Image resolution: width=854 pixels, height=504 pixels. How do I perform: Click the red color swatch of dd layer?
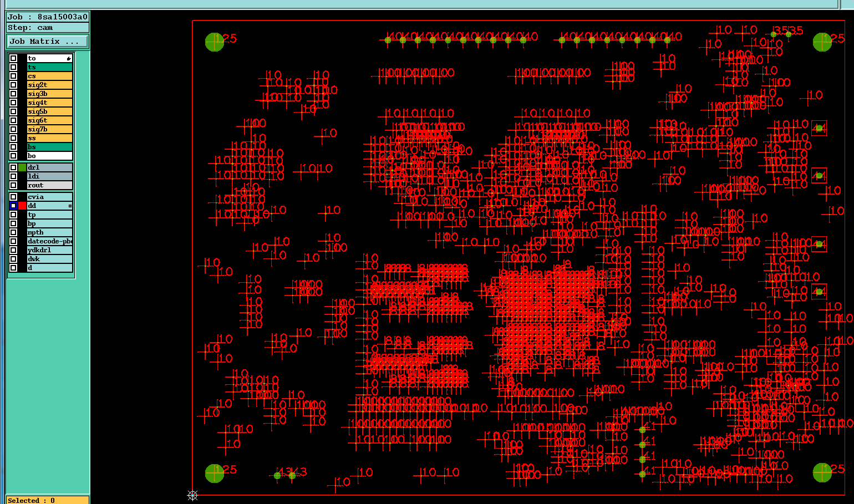pyautogui.click(x=22, y=206)
